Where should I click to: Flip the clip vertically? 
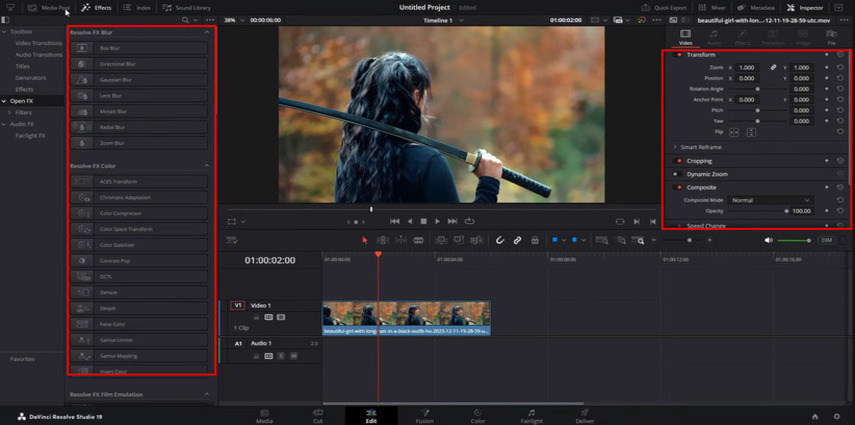751,132
